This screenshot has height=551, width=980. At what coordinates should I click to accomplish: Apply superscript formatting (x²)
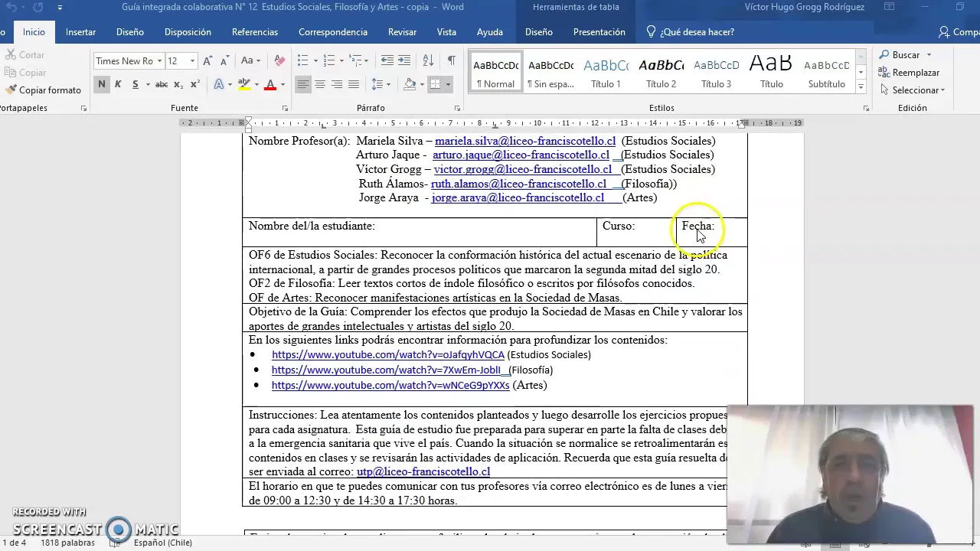coord(194,84)
